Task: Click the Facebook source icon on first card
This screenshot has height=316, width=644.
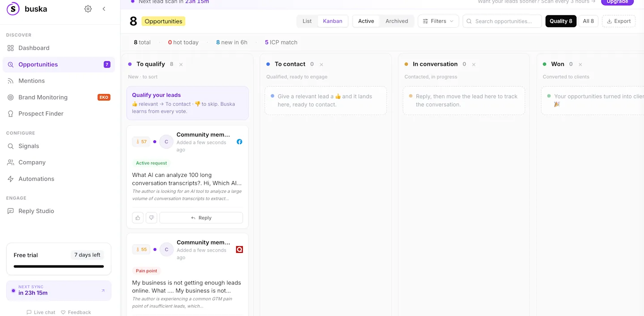Action: tap(239, 142)
